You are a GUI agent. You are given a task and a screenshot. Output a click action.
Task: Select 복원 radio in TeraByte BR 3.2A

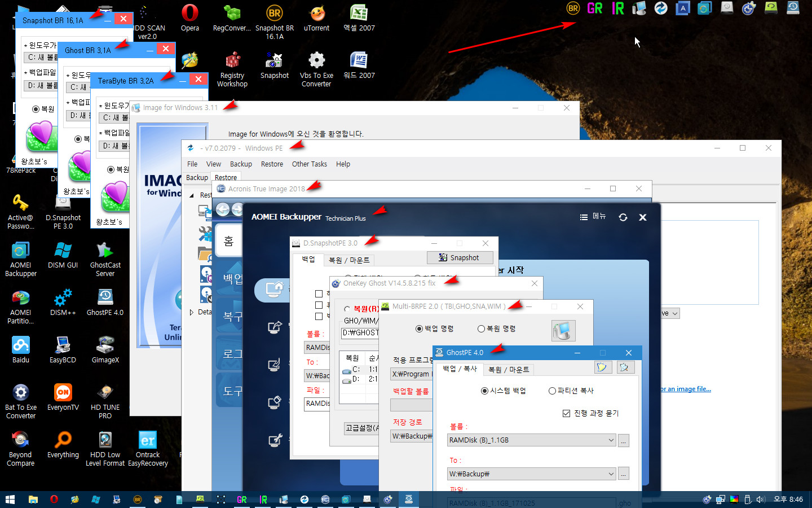[118, 169]
